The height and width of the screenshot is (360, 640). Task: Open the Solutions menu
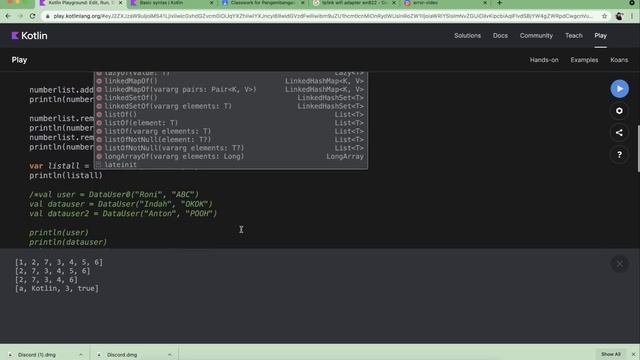coord(467,36)
